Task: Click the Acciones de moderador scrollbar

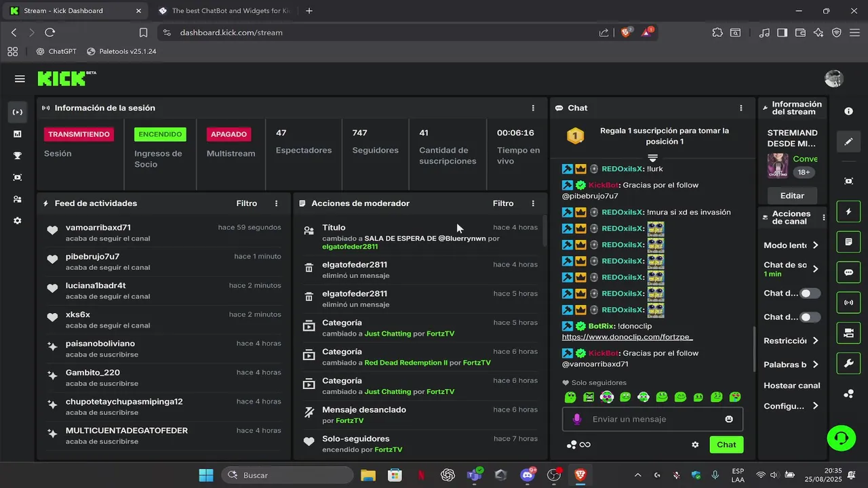Action: point(545,232)
